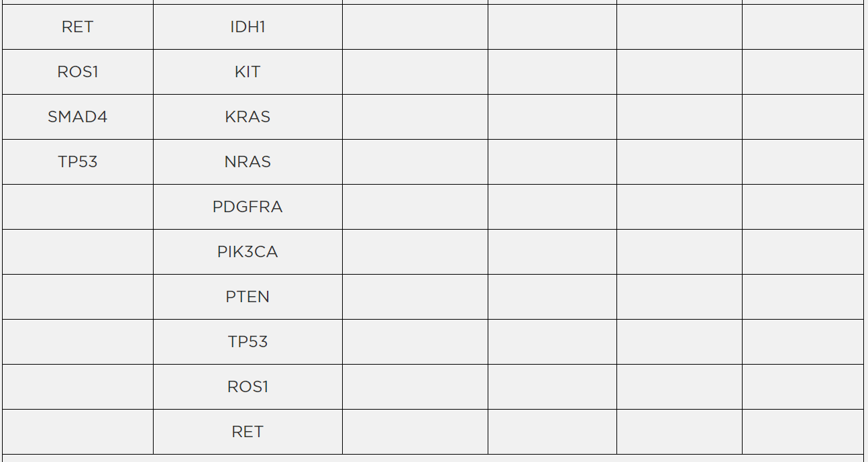Select the last-column cell in the IDH1 row

(802, 27)
